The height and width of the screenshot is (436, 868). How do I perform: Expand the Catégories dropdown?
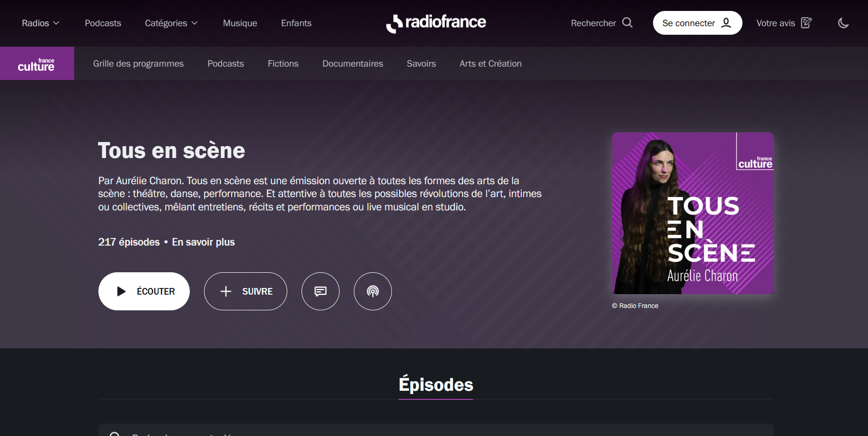171,23
